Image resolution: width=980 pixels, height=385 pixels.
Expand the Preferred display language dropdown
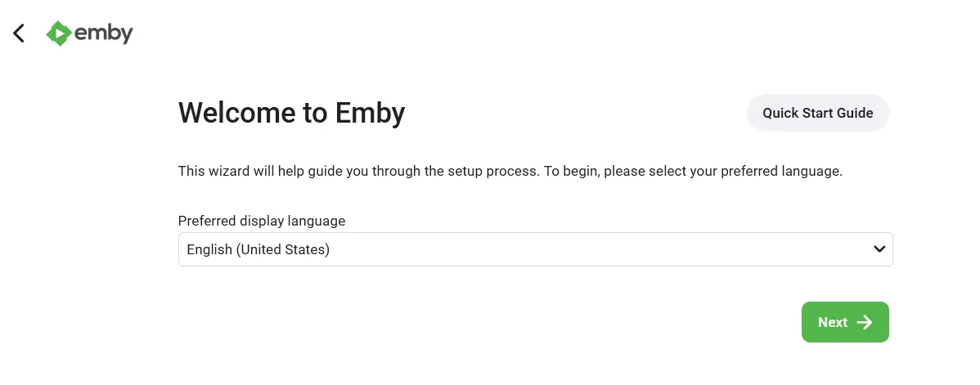[x=536, y=249]
